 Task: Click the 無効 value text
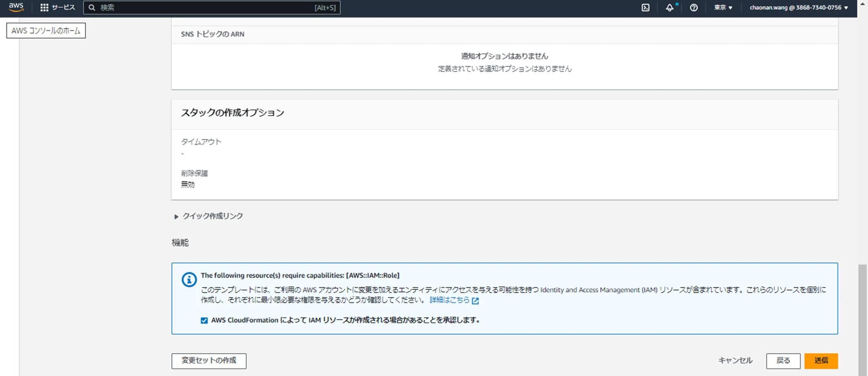click(x=188, y=185)
